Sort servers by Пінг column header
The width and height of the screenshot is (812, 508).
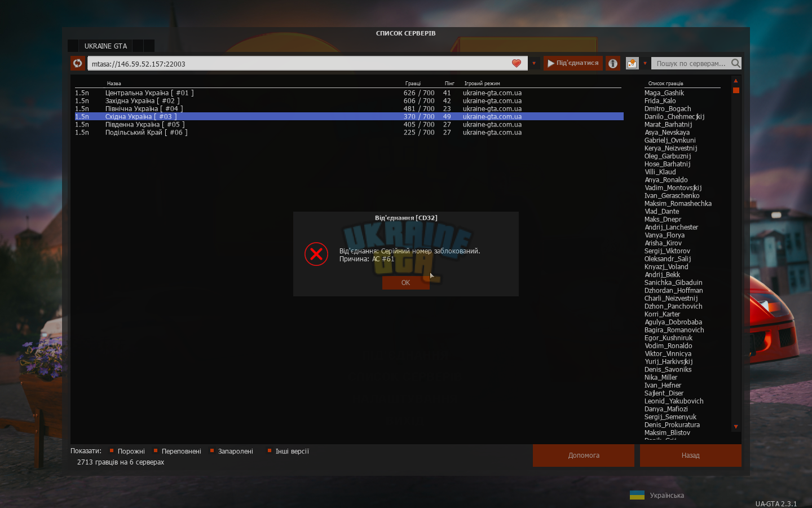click(449, 84)
